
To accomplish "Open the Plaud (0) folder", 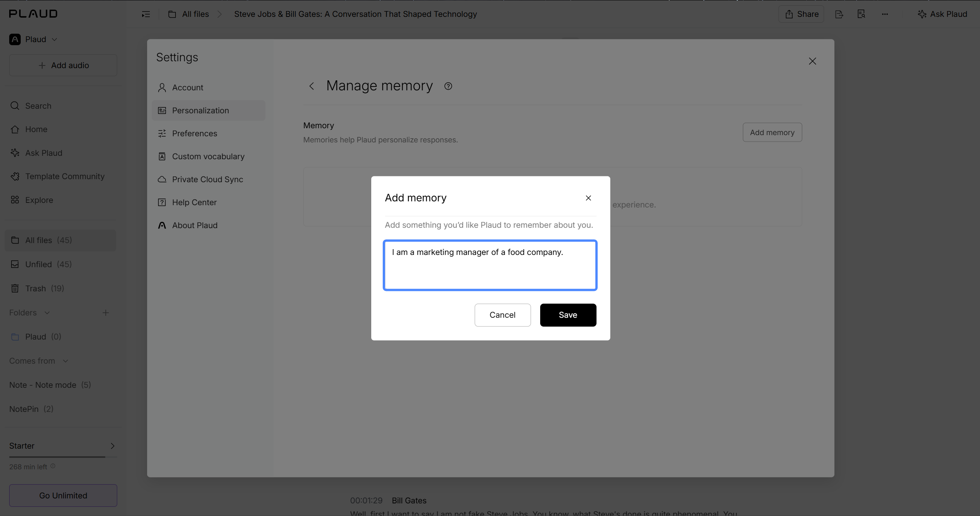I will (60, 337).
